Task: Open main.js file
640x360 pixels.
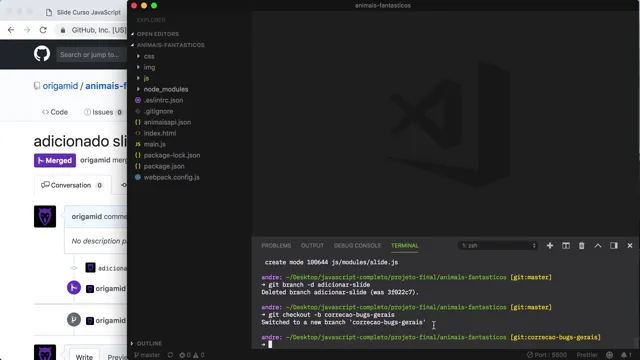Action: pos(154,144)
